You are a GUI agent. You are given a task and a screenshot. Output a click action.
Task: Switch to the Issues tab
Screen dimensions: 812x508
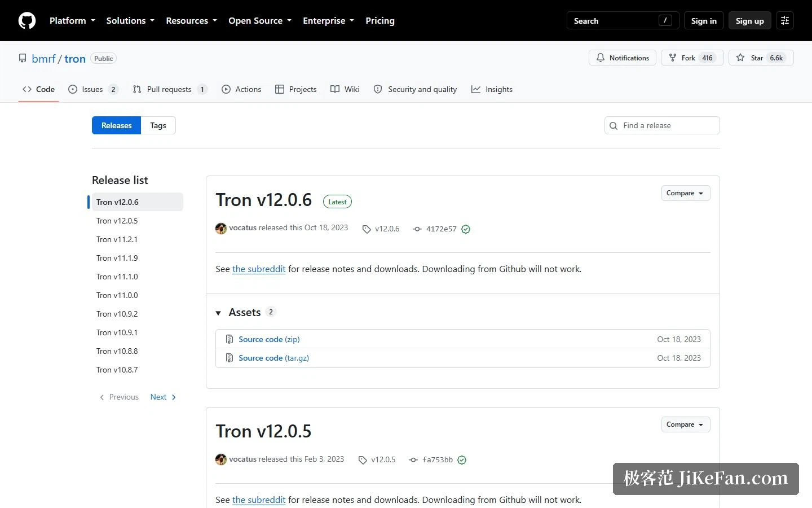click(93, 89)
